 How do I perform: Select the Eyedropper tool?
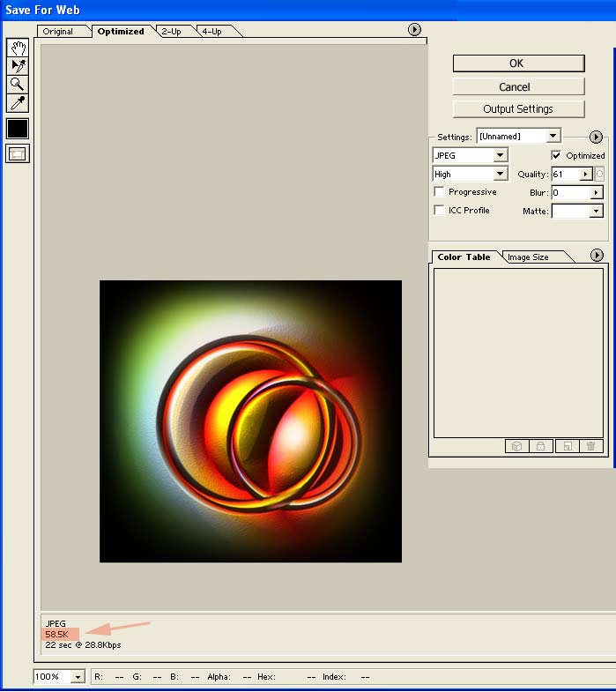[x=18, y=103]
